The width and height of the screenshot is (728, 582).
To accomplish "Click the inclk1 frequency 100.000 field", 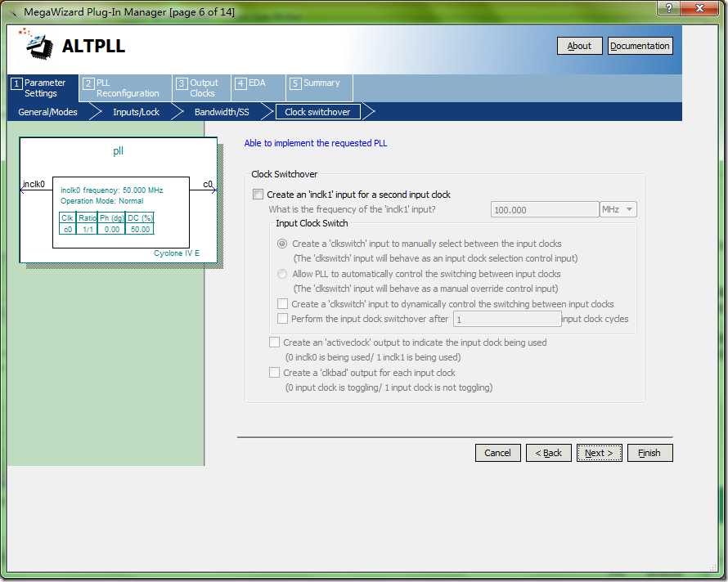I will tap(544, 209).
